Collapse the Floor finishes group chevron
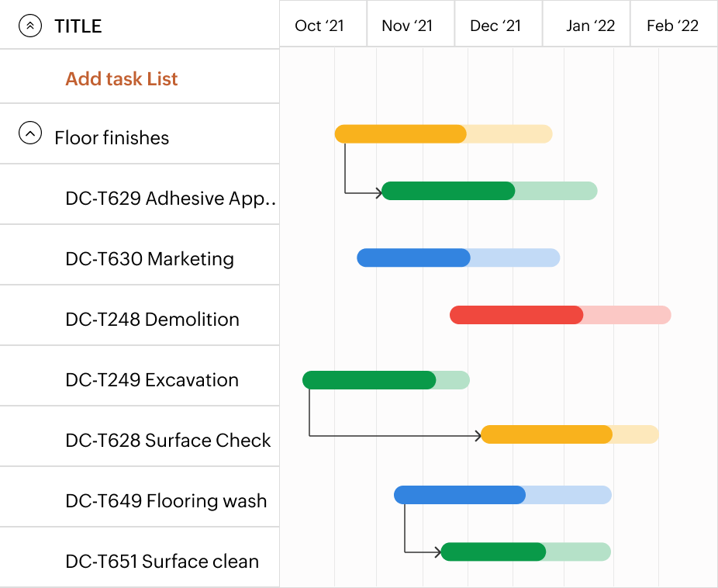Image resolution: width=718 pixels, height=588 pixels. tap(29, 132)
